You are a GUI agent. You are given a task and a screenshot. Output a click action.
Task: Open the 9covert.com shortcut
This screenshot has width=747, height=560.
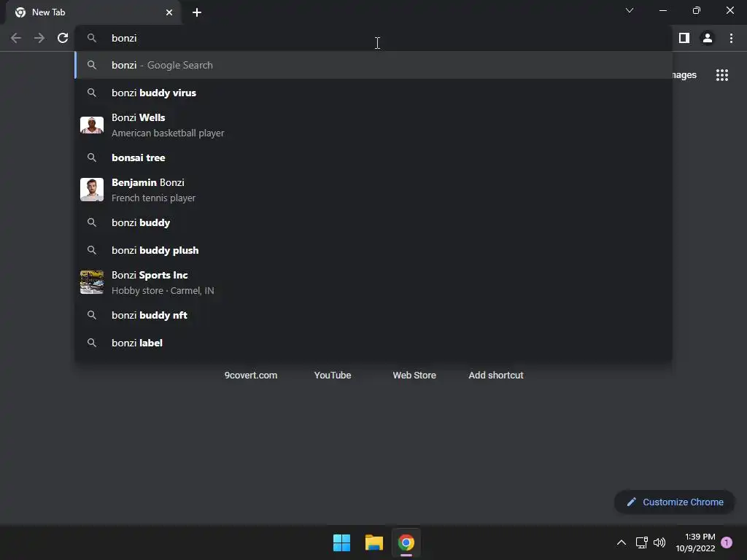click(x=251, y=376)
